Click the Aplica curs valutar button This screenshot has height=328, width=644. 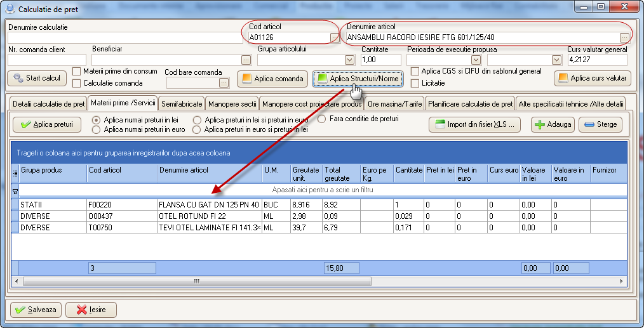click(592, 79)
